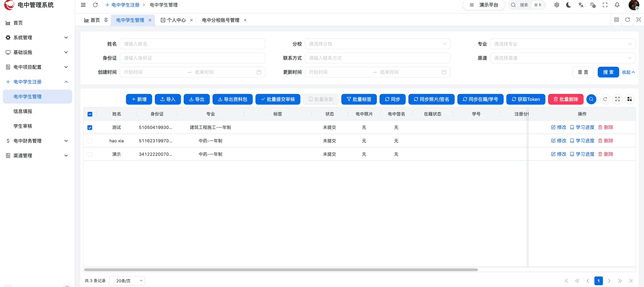Open page size 20条/页 dropdown

[x=127, y=281]
